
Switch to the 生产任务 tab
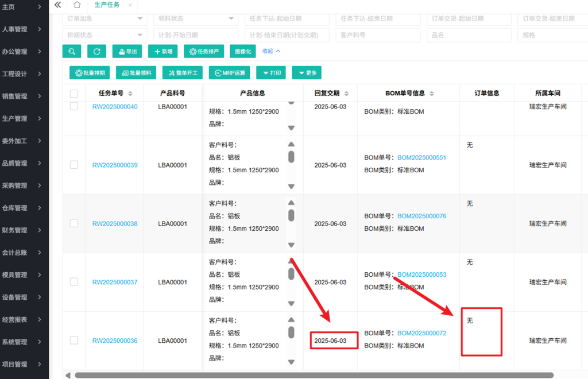(106, 5)
